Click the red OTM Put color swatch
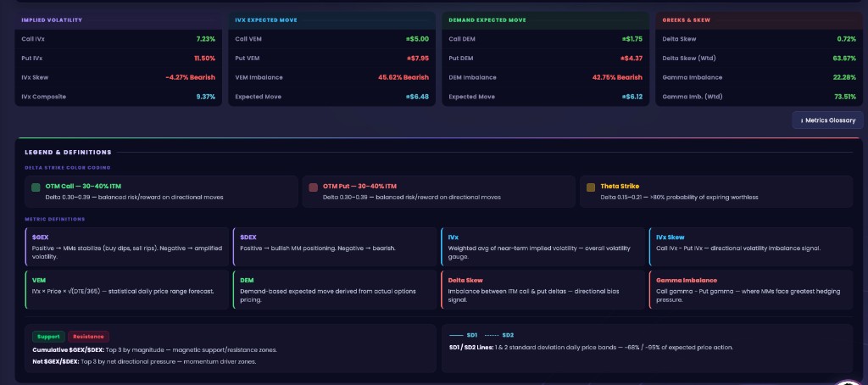 [x=314, y=187]
